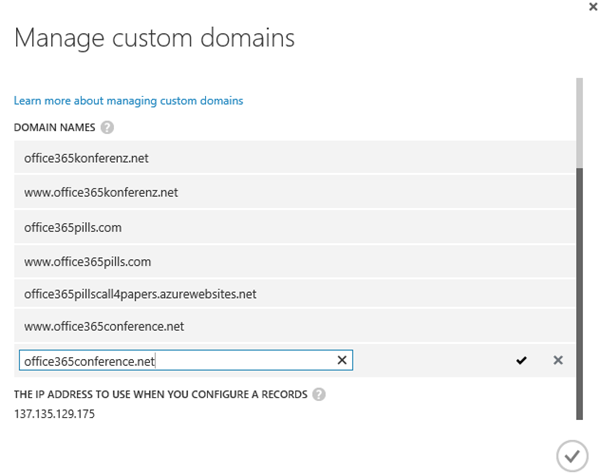Open the Learn more about managing custom domains link
The height and width of the screenshot is (476, 600).
click(128, 100)
